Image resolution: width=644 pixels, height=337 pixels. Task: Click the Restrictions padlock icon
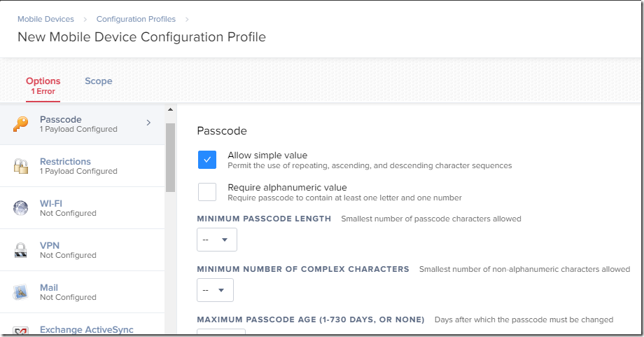20,166
